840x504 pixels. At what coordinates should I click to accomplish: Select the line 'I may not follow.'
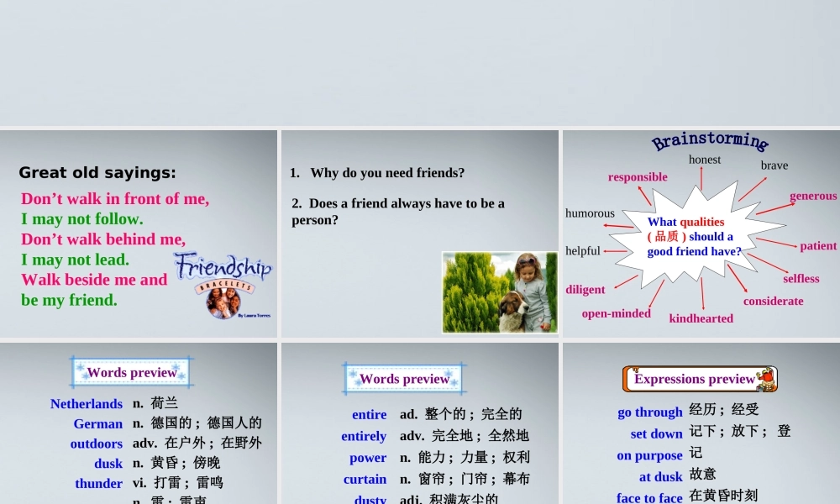click(82, 219)
